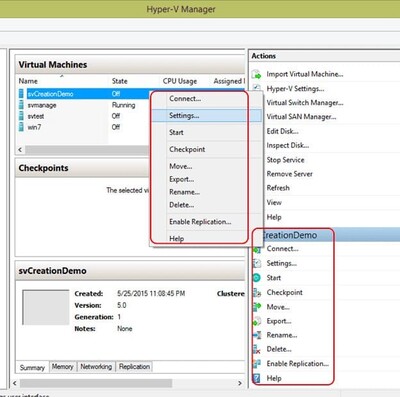Click the Checkpoint icon in Actions pane
The height and width of the screenshot is (397, 400).
pyautogui.click(x=257, y=292)
